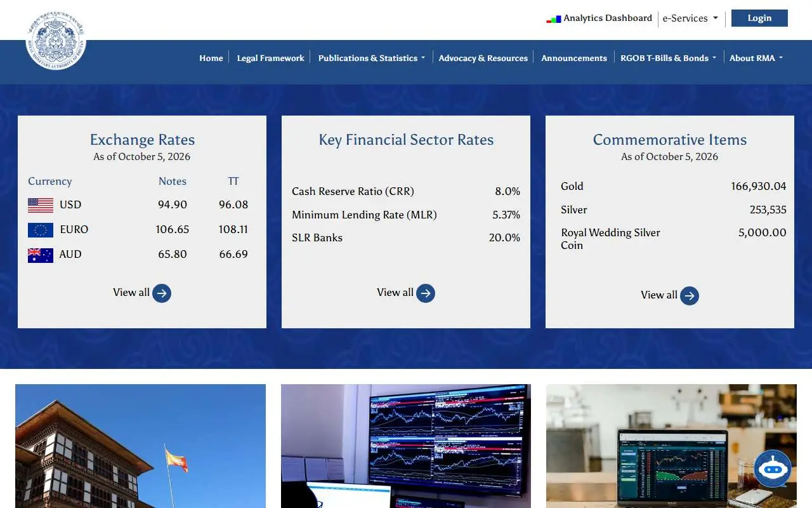Click the AUD Notes rate 65.80
The height and width of the screenshot is (508, 812).
pos(173,254)
